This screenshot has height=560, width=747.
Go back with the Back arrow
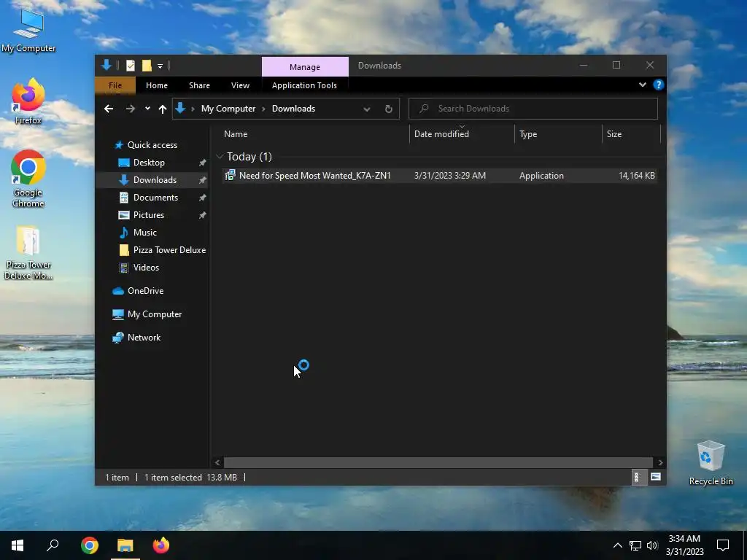click(109, 109)
